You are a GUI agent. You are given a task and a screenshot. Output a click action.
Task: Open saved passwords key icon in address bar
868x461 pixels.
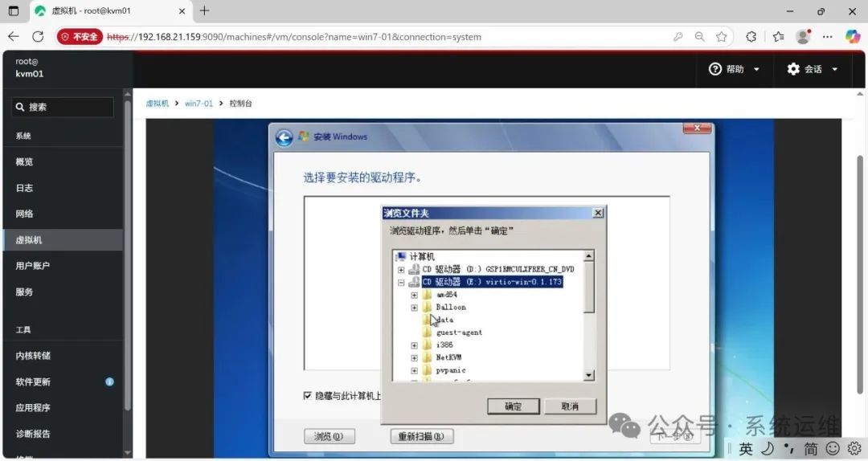[678, 36]
